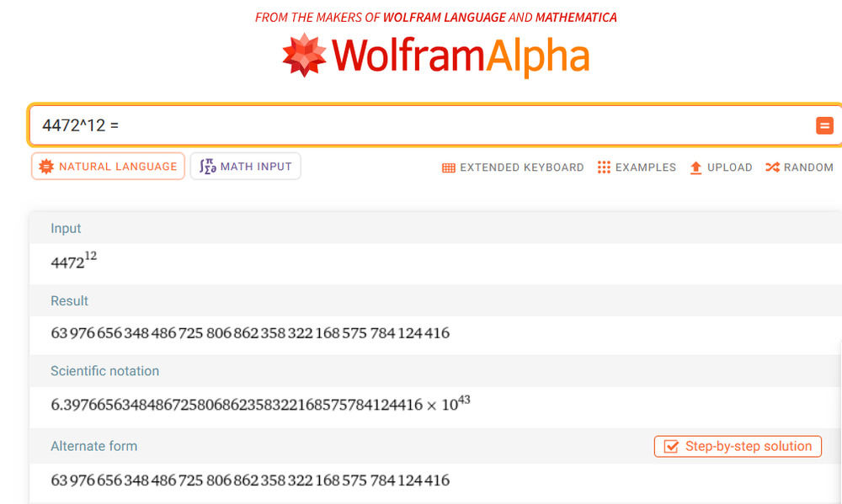Click the Scientific notation heading
This screenshot has width=842, height=504.
[104, 371]
